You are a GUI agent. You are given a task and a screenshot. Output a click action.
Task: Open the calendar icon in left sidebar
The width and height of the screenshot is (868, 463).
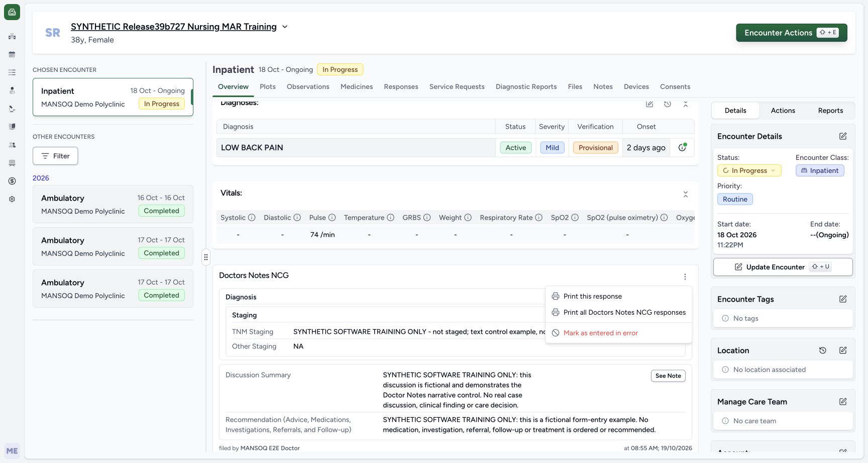click(12, 54)
